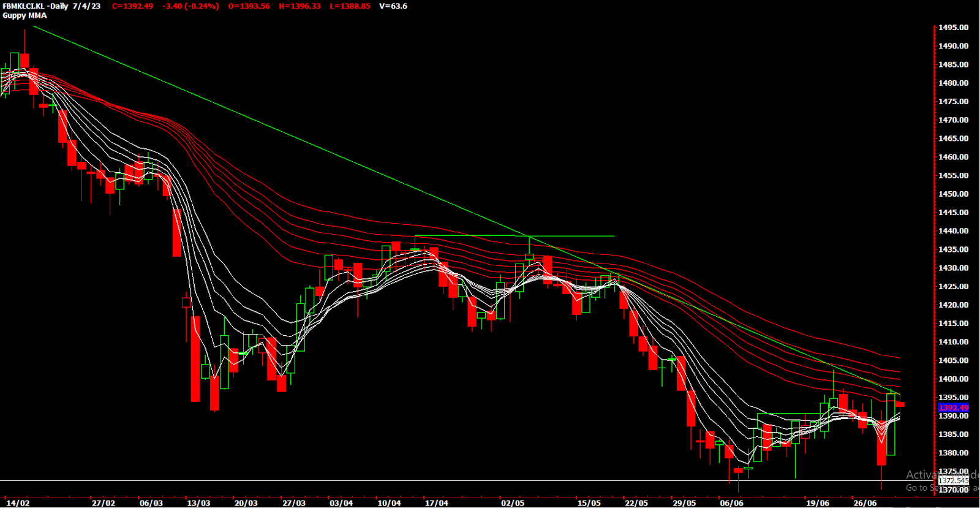The width and height of the screenshot is (980, 508).
Task: Click the 10/04 date axis label
Action: click(x=389, y=503)
